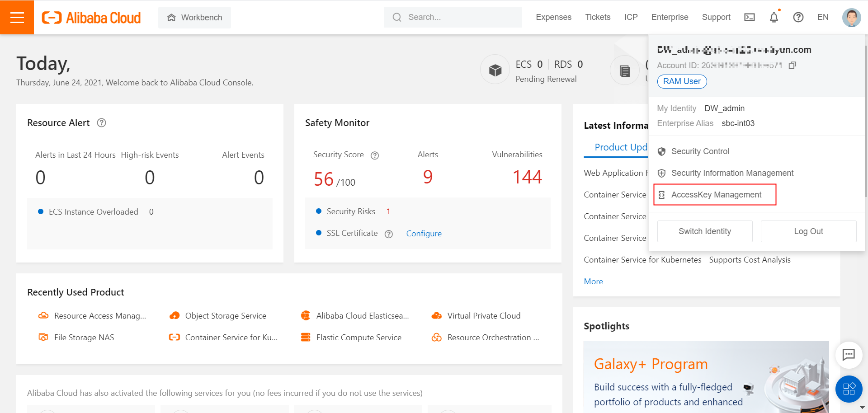868x413 pixels.
Task: Click the Switch Identity button
Action: tap(705, 231)
